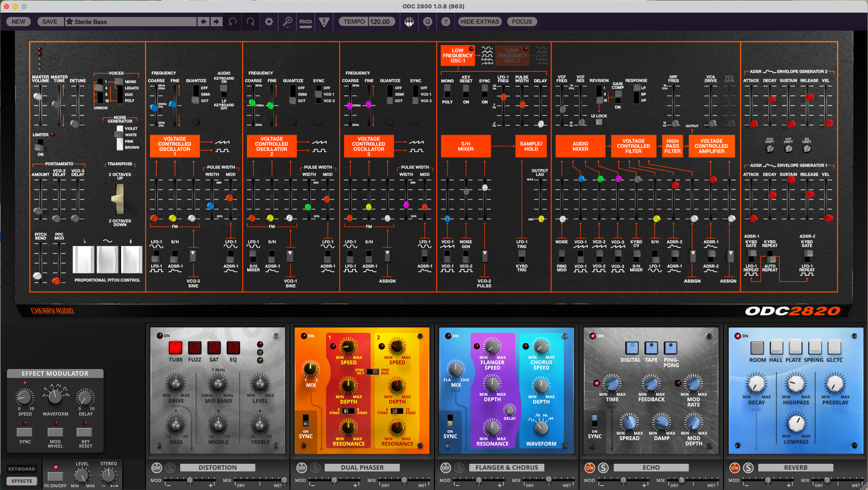
Task: Select the SAT distortion type
Action: 214,348
